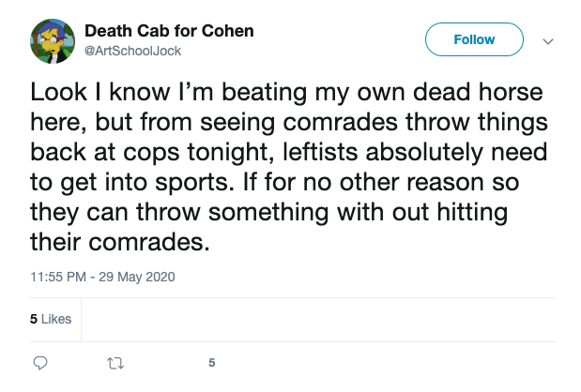
Task: Follow the Death Cab for Cohen account
Action: pyautogui.click(x=474, y=40)
